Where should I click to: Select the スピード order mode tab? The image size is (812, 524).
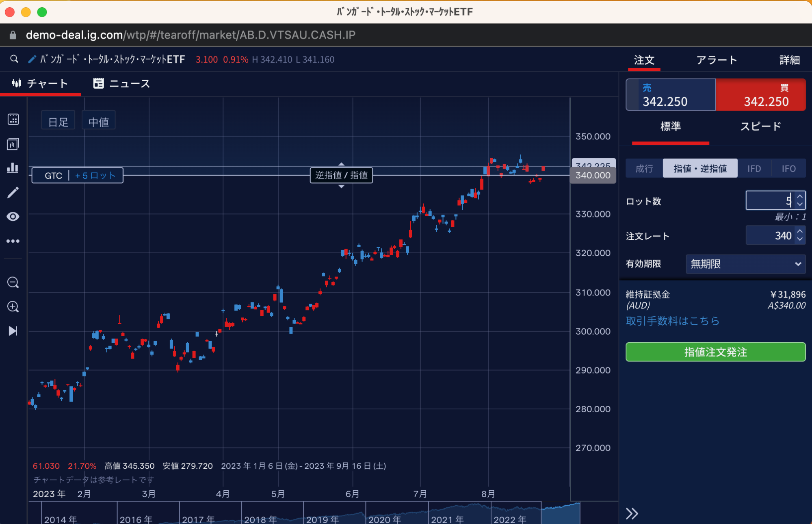(760, 127)
